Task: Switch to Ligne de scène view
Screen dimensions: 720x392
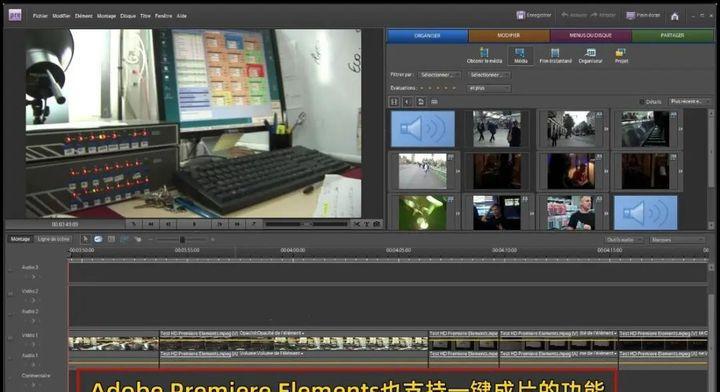Action: pyautogui.click(x=54, y=239)
